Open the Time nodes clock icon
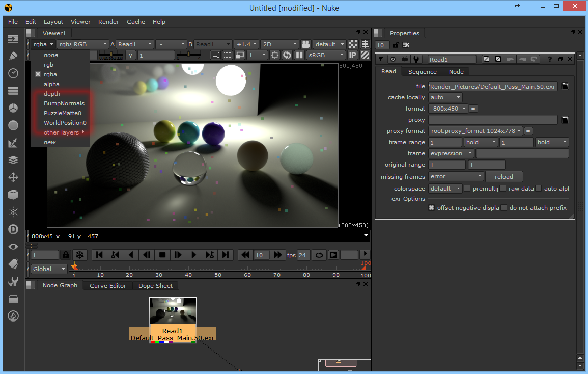The width and height of the screenshot is (588, 374). click(13, 73)
